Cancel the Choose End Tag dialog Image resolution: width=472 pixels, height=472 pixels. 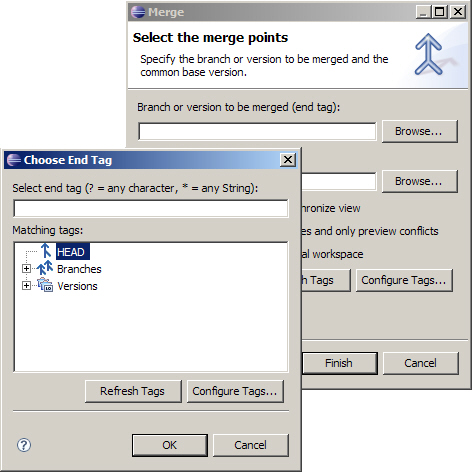pyautogui.click(x=251, y=445)
